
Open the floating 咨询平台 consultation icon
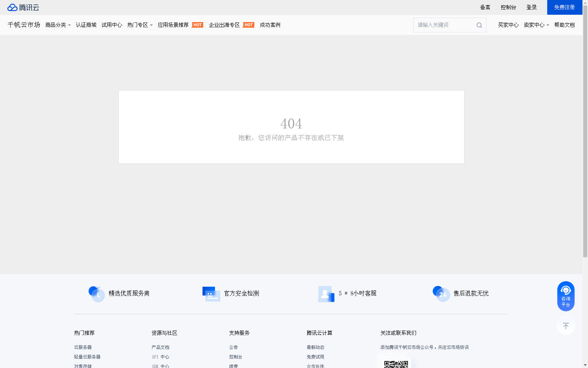pyautogui.click(x=566, y=296)
